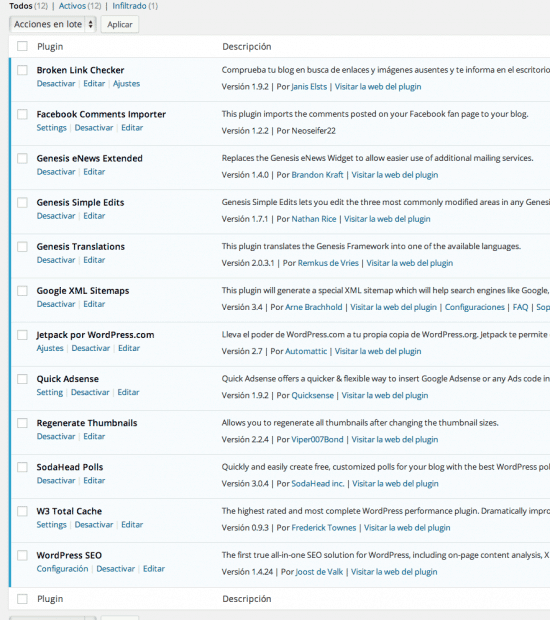
Task: Select the Regenerate Thumbnails checkbox
Action: coord(22,423)
